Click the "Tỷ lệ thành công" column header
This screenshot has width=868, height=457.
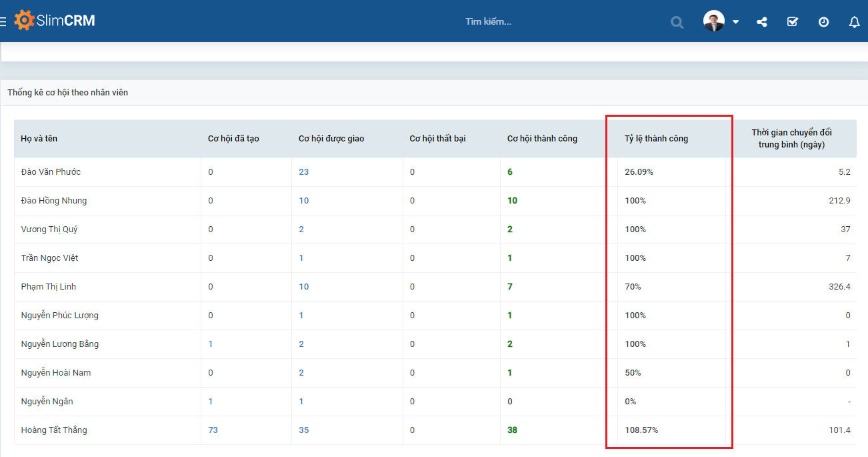656,139
